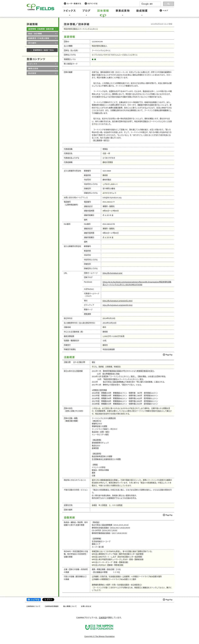Click the CANPAN FIELDS logo
This screenshot has height=644, width=199.
[x=40, y=7]
